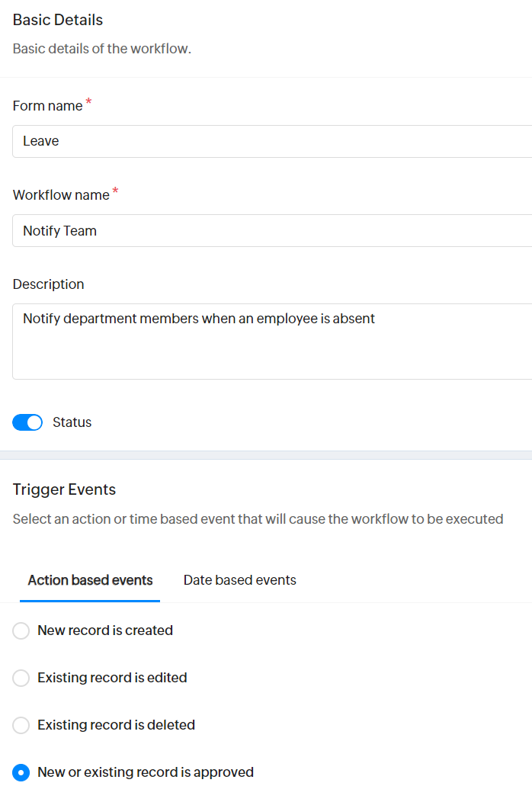This screenshot has width=532, height=786.
Task: Click the 'Existing record is deleted' label text
Action: tap(116, 725)
